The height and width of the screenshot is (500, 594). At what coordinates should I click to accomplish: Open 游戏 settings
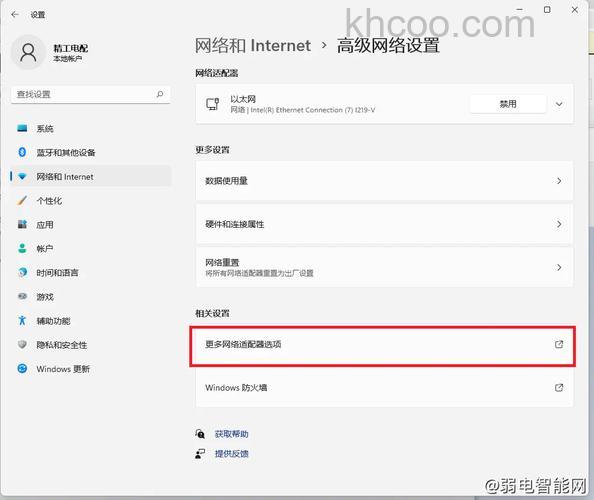pos(91,297)
